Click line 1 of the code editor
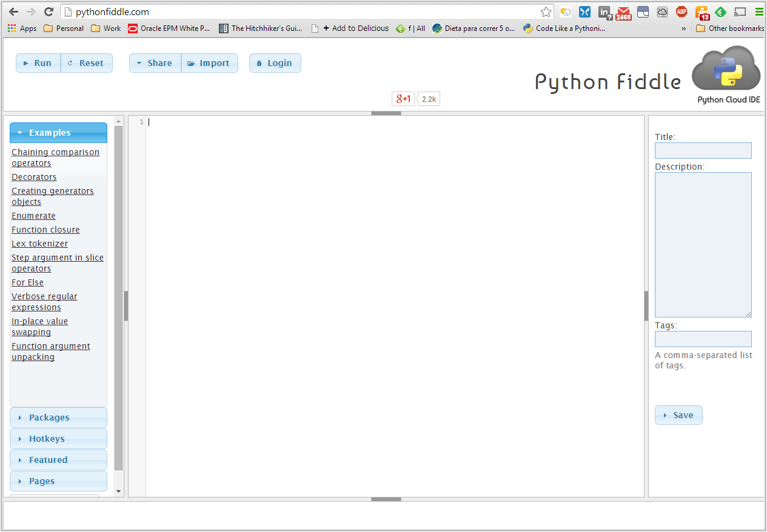This screenshot has width=767, height=532. tap(394, 122)
